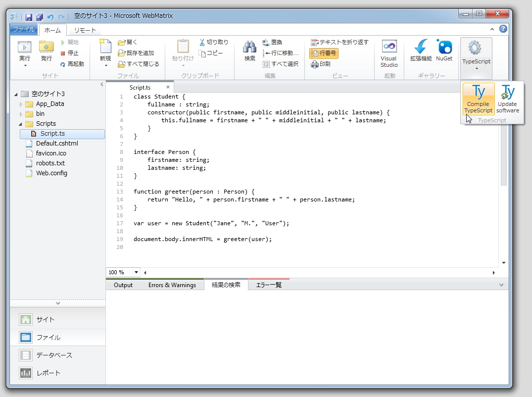532x397 pixels.
Task: Expand the TypeScript ribbon dropdown
Action: click(x=477, y=68)
